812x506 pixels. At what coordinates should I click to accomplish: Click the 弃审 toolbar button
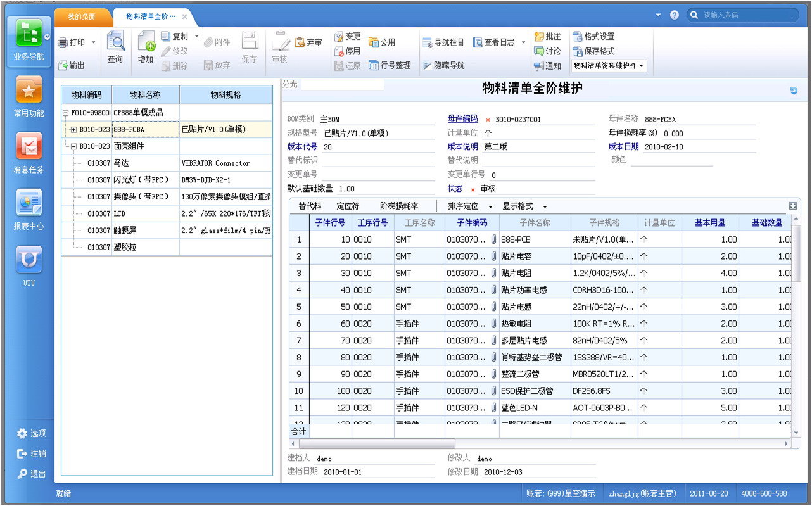click(308, 42)
